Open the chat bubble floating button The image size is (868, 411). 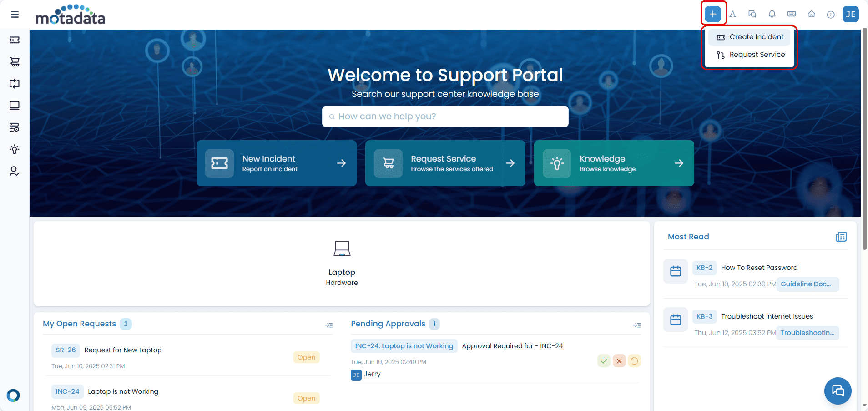point(838,391)
